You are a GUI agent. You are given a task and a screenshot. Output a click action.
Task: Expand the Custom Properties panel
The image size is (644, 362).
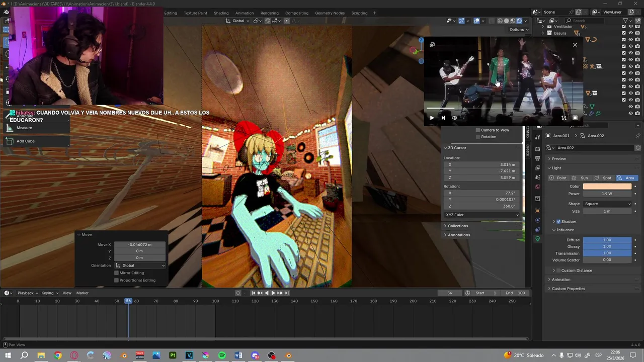[x=568, y=289]
